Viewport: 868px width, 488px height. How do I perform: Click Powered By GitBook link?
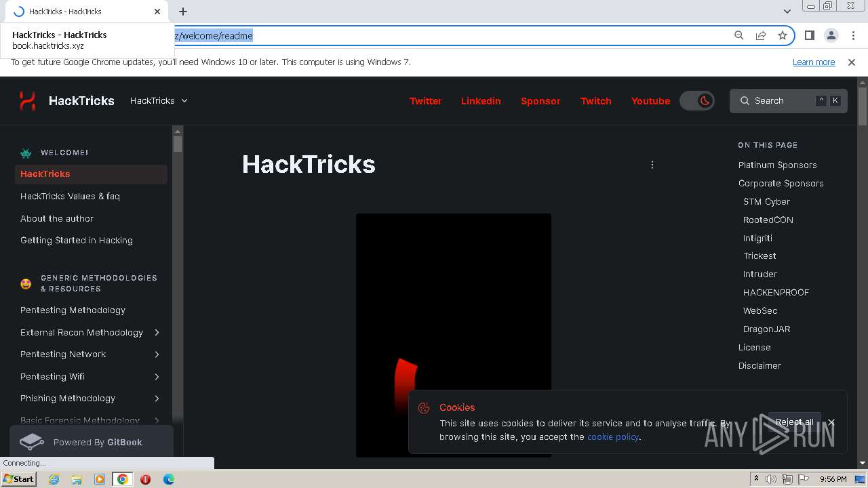point(92,442)
